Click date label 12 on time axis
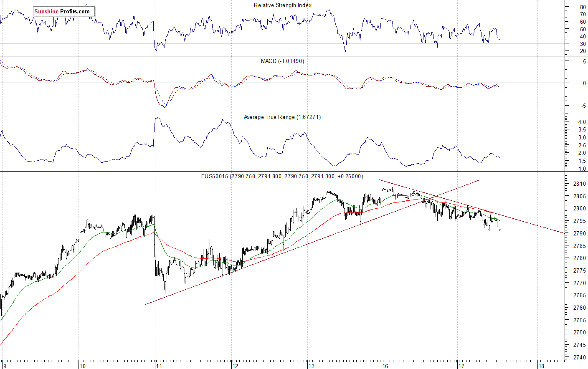 235,366
